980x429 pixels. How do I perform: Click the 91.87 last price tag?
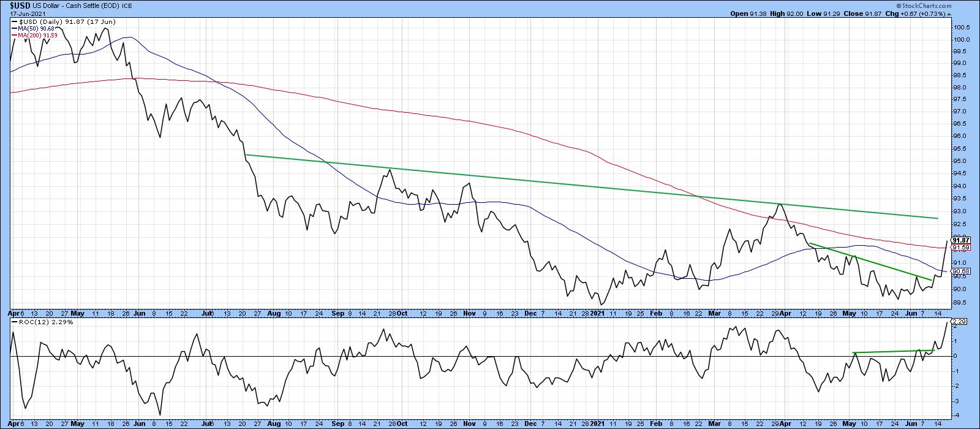(x=960, y=240)
